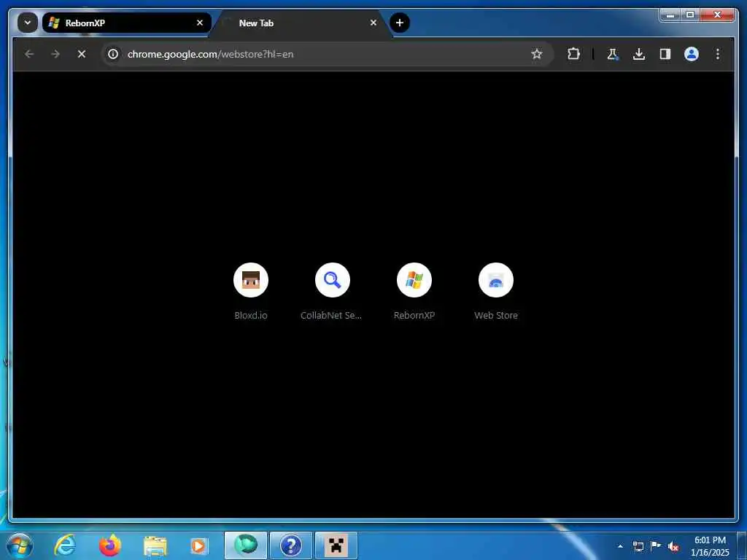Show hidden system tray icons
The height and width of the screenshot is (560, 747).
pyautogui.click(x=620, y=546)
